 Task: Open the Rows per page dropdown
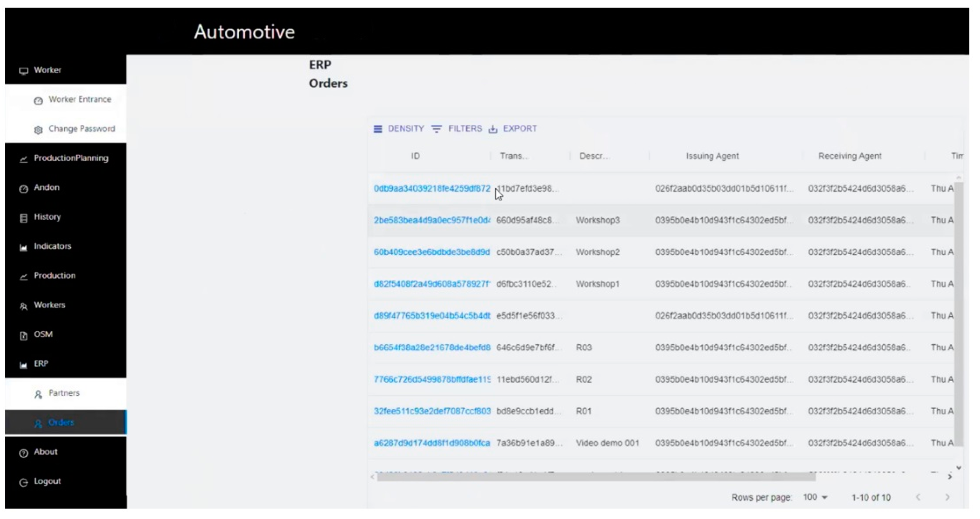(x=815, y=497)
